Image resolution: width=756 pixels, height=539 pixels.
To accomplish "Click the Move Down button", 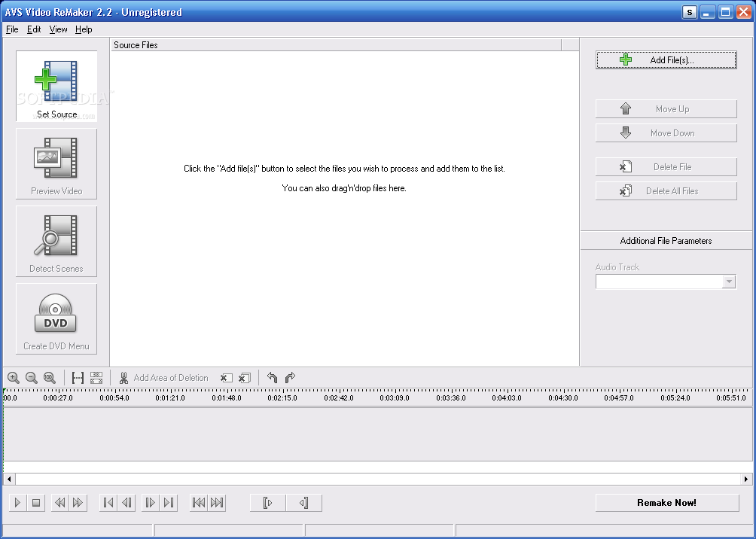I will [x=666, y=133].
